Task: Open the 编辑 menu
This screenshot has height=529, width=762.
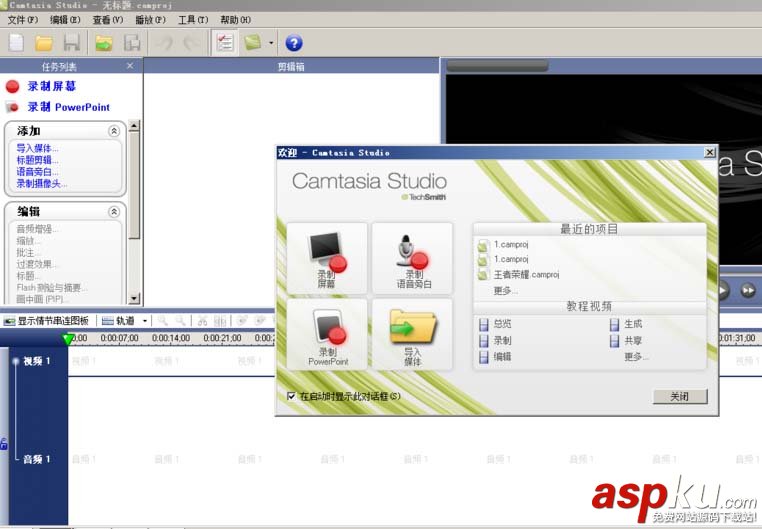Action: tap(65, 20)
